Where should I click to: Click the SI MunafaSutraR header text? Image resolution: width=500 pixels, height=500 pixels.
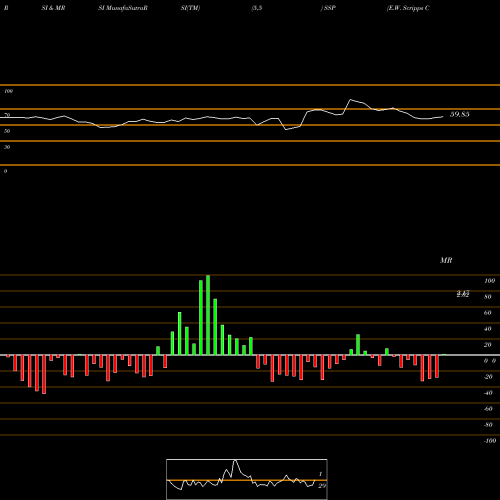[123, 8]
